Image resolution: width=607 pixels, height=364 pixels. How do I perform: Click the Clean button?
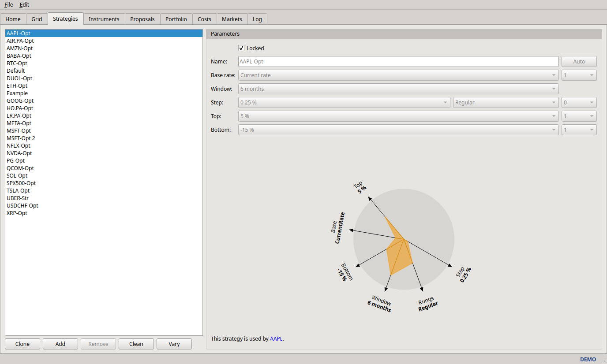coord(136,344)
